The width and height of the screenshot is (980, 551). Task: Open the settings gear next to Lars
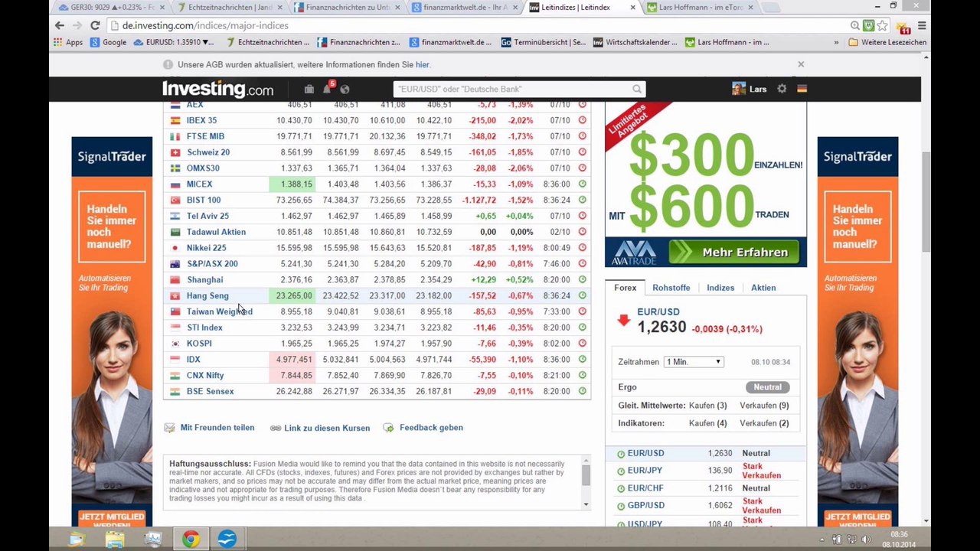tap(782, 89)
